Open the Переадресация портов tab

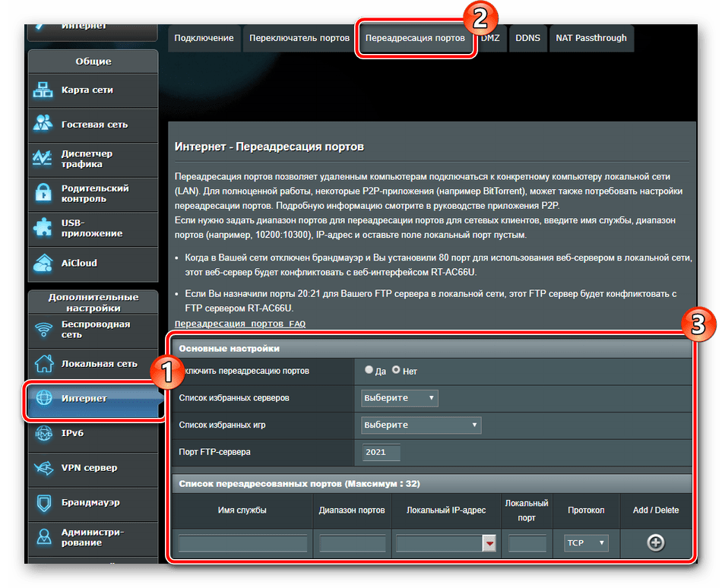coord(415,38)
